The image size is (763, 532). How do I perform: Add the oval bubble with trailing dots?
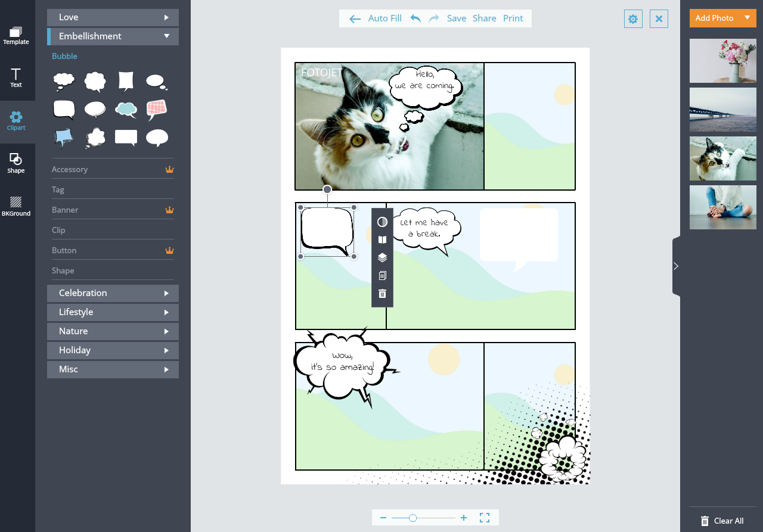157,82
